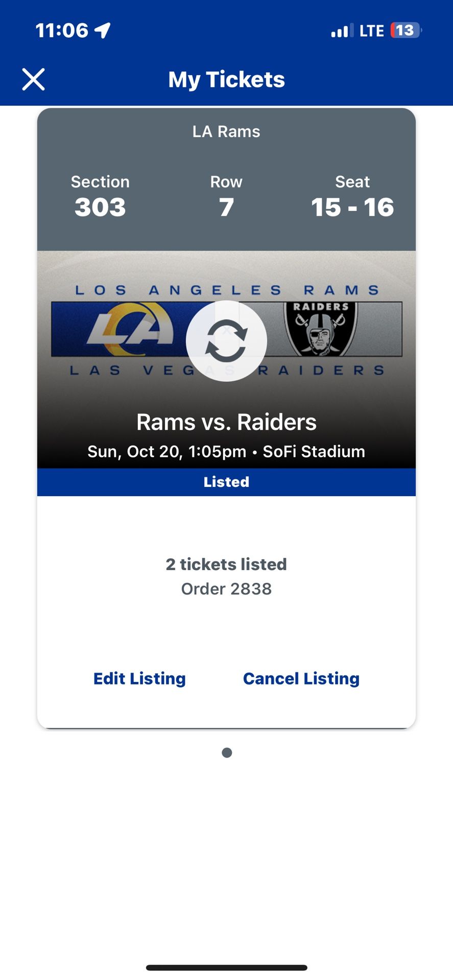Tap the Row 7 value
Screen dimensions: 453x980
coord(226,207)
